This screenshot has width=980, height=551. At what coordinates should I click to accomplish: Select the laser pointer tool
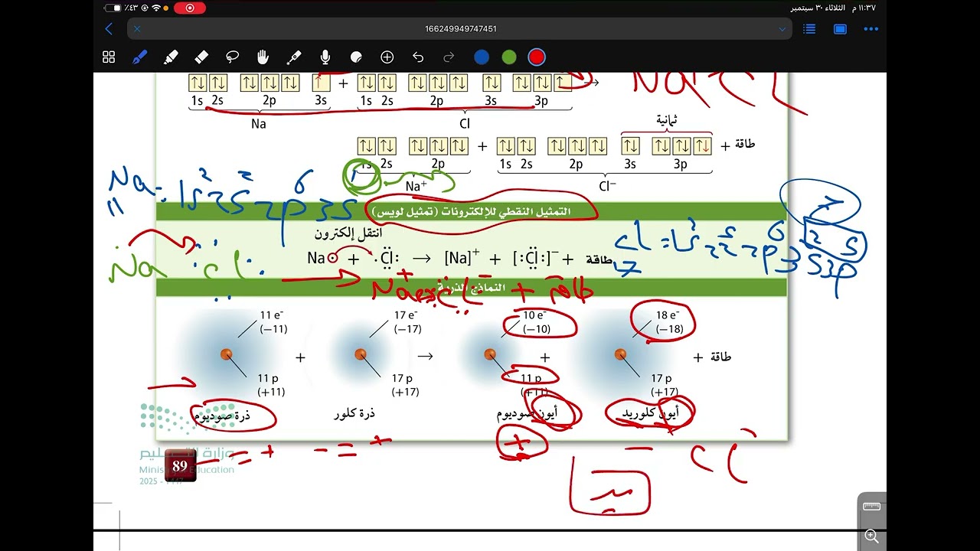(294, 57)
